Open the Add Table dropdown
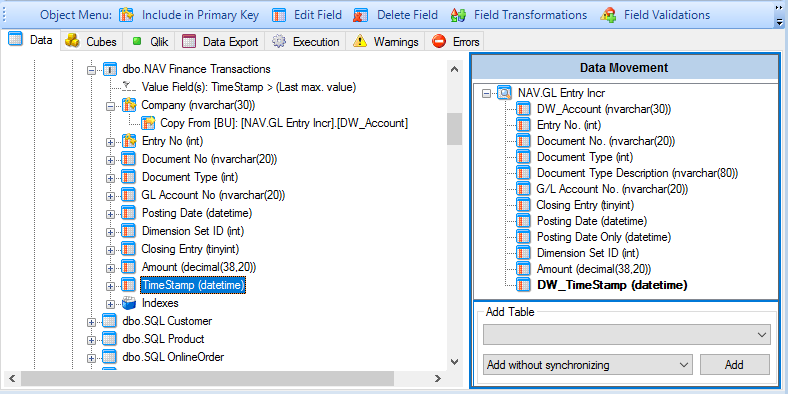The width and height of the screenshot is (788, 394). point(627,334)
